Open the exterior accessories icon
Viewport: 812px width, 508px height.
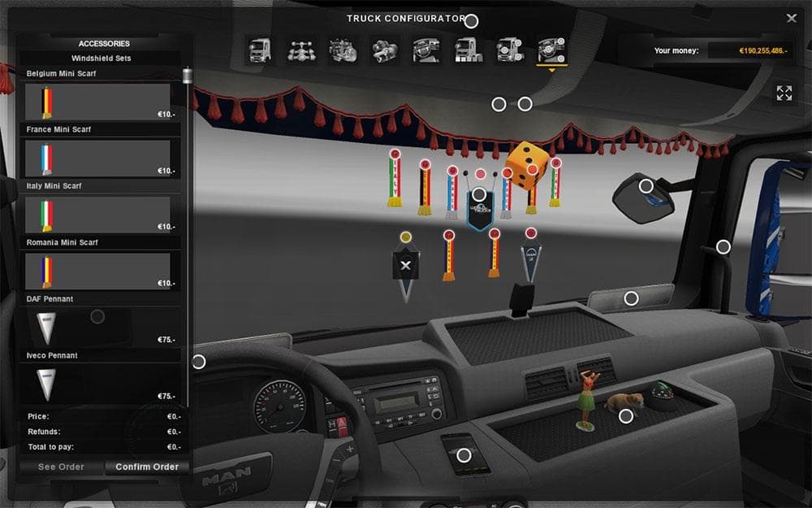[x=510, y=50]
